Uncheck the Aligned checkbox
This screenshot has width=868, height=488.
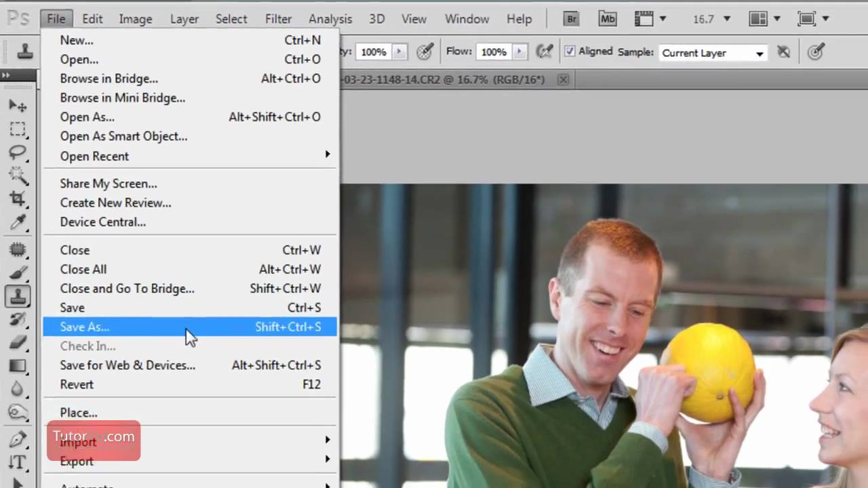[x=570, y=52]
